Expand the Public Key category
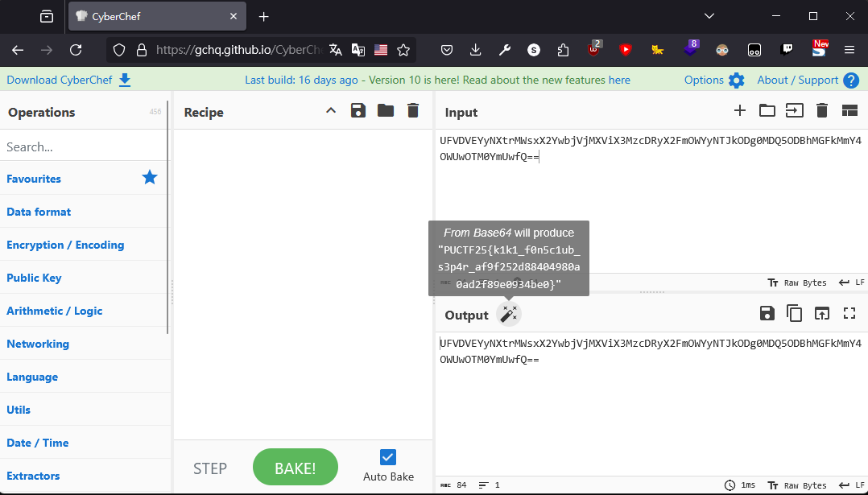 [84, 278]
